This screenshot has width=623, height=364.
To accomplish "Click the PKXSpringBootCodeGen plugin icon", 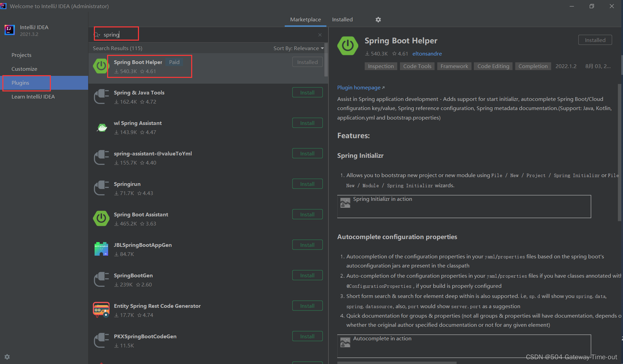I will click(101, 341).
